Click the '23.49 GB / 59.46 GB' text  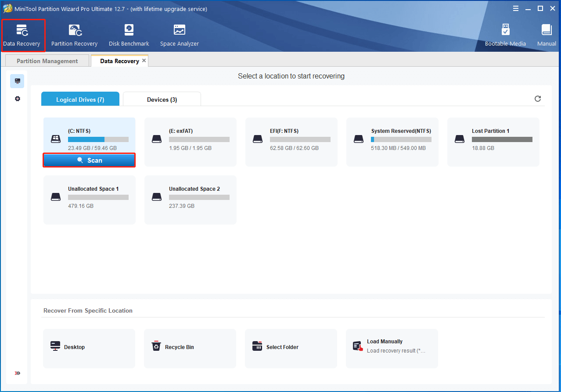tap(92, 148)
